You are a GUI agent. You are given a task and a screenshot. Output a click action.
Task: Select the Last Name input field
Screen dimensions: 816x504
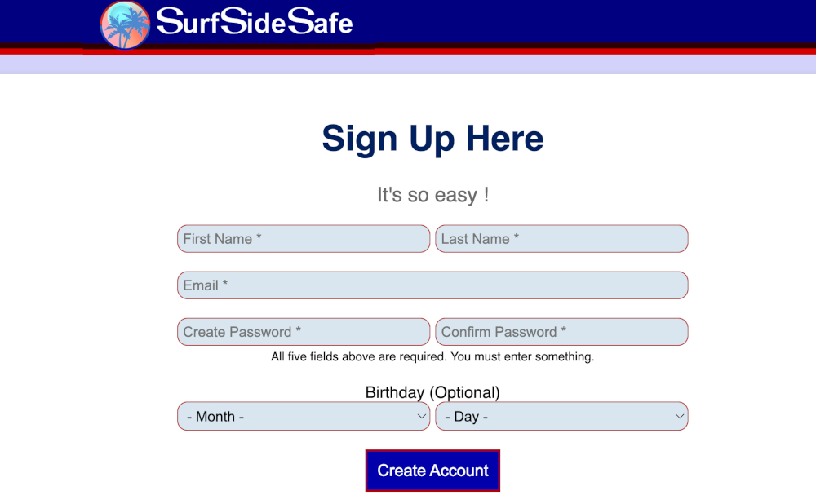tap(561, 238)
